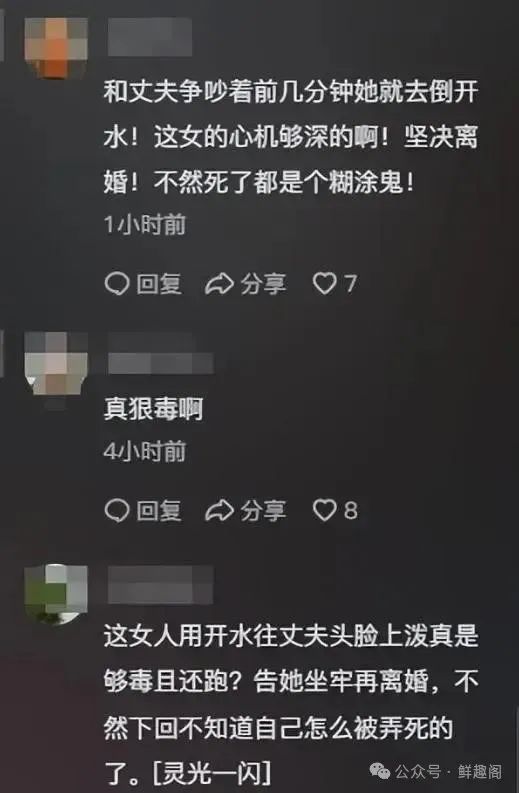The width and height of the screenshot is (519, 793).
Task: Click the [灵光一闪] emoji tag in third comment
Action: point(212,773)
